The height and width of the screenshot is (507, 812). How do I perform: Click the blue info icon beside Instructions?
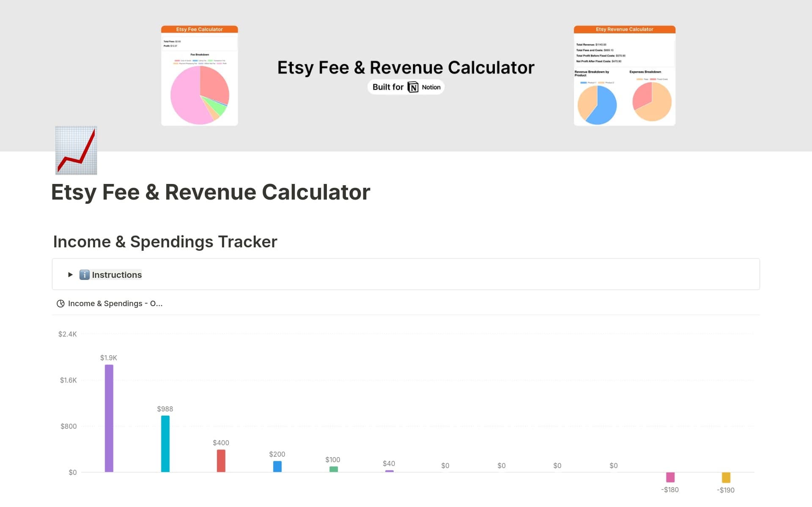pyautogui.click(x=85, y=275)
